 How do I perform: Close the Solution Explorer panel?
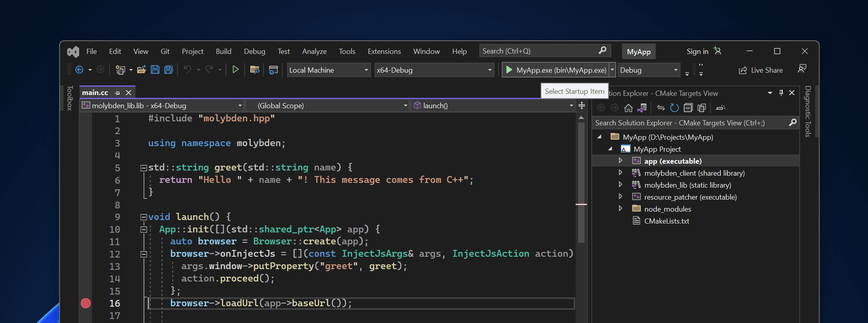click(792, 93)
